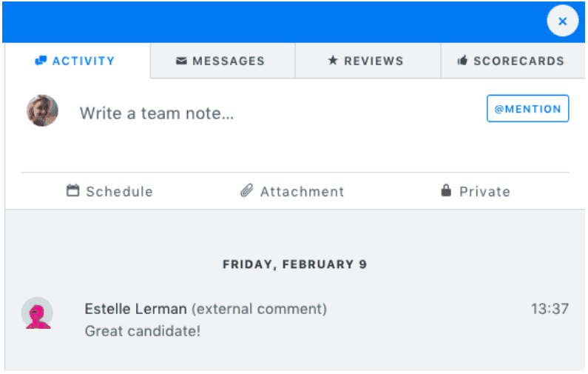Click the envelope icon on Messages tab
This screenshot has height=374, width=588.
click(181, 61)
